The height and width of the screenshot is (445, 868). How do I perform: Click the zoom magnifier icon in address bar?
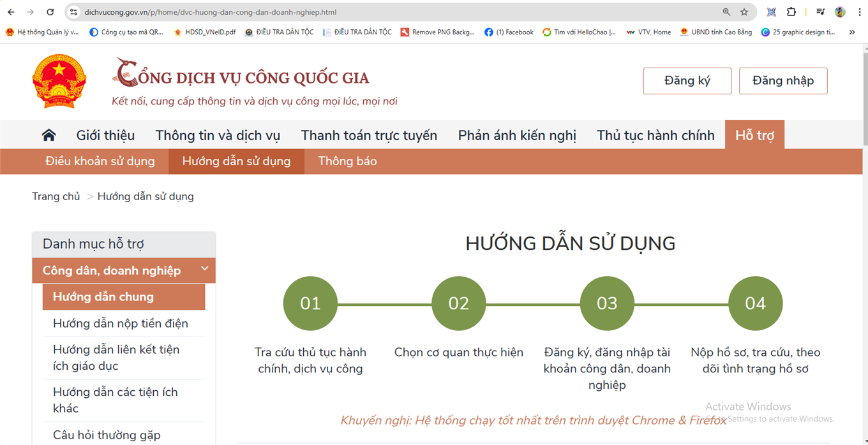[x=726, y=12]
